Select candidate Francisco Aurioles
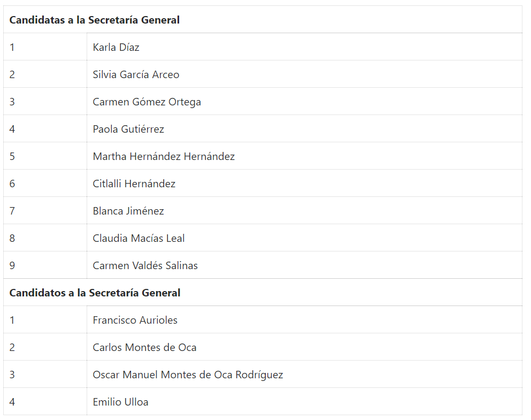Viewport: 531px width, 420px height. tap(135, 320)
